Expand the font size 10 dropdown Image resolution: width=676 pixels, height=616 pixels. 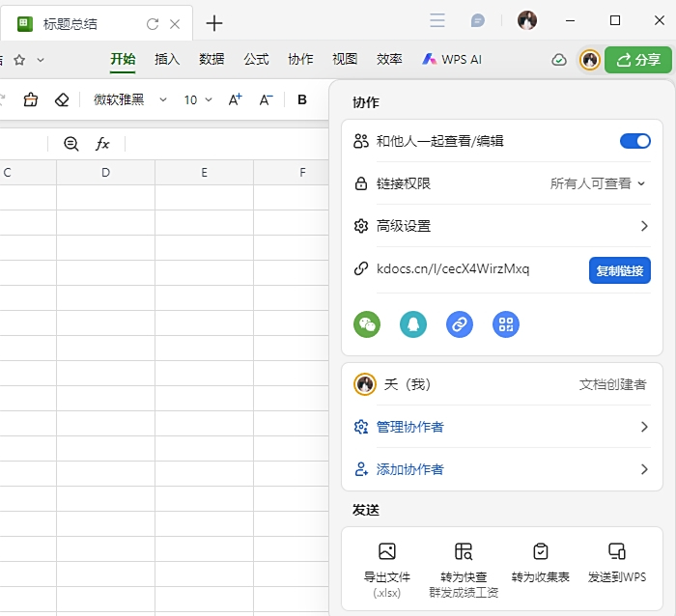198,99
